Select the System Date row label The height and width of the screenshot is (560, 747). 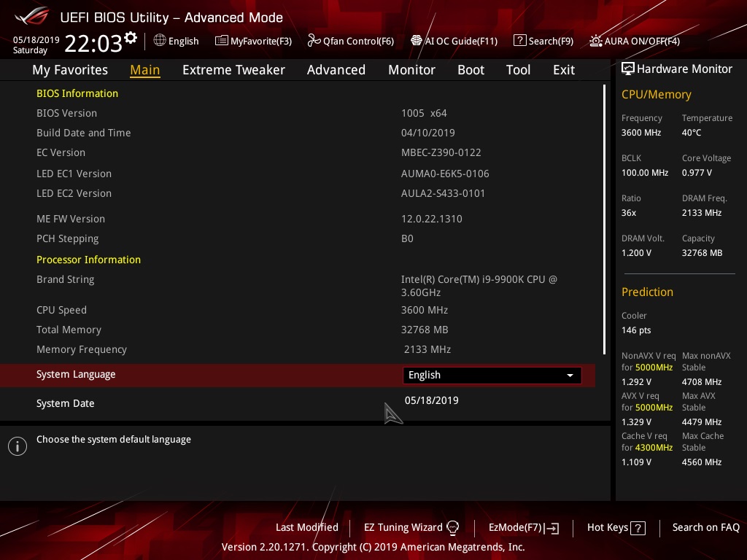pos(65,403)
